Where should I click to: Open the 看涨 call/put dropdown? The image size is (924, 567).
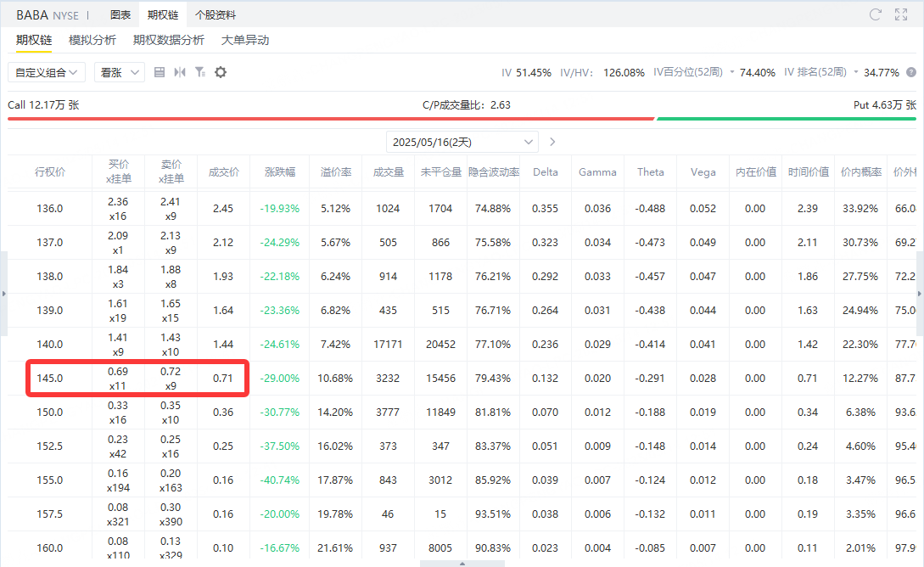click(119, 72)
